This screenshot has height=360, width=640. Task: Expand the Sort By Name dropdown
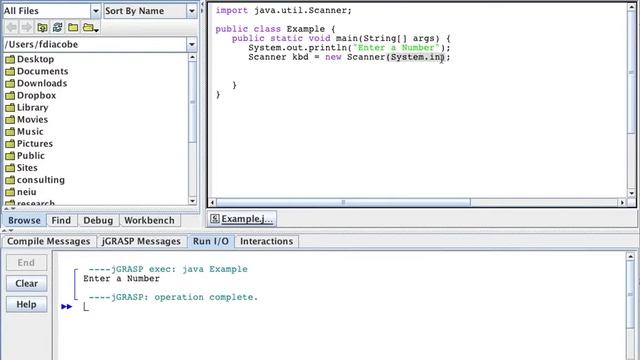(x=191, y=11)
